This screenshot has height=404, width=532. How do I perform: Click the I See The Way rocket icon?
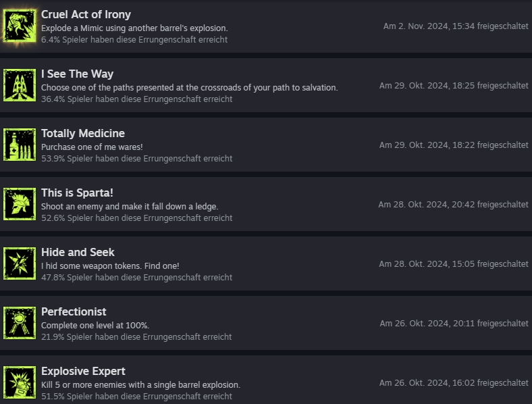(x=20, y=85)
